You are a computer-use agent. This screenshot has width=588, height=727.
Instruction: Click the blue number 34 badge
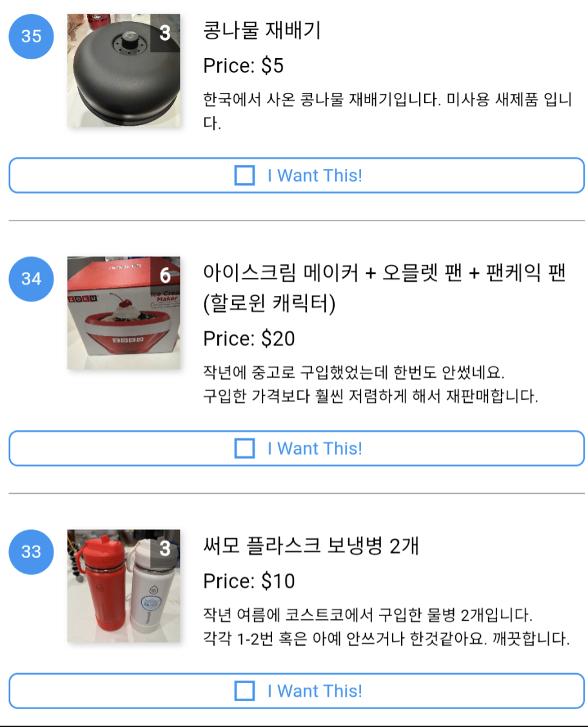tap(31, 279)
